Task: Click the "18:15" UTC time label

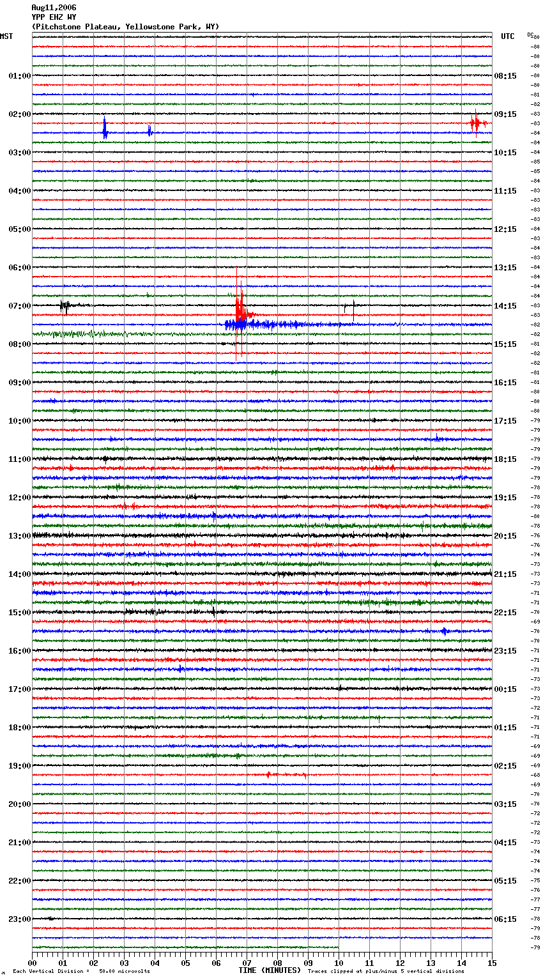Action: coord(505,459)
